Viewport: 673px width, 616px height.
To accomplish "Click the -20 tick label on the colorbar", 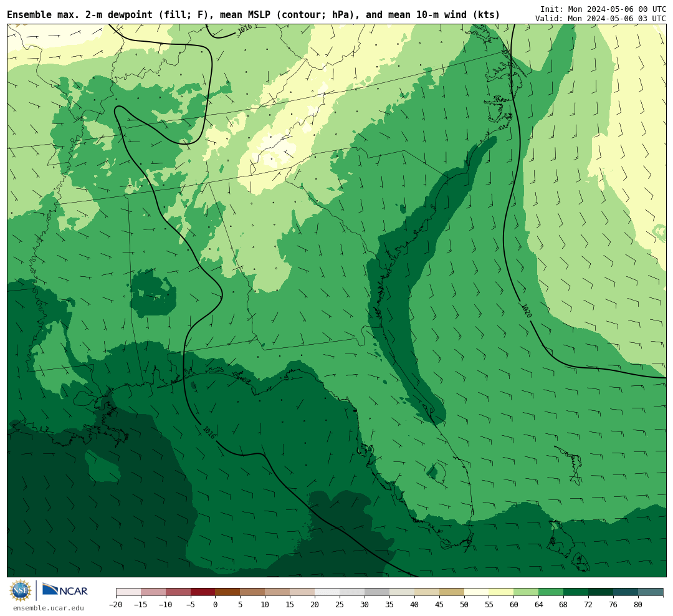I will click(115, 605).
